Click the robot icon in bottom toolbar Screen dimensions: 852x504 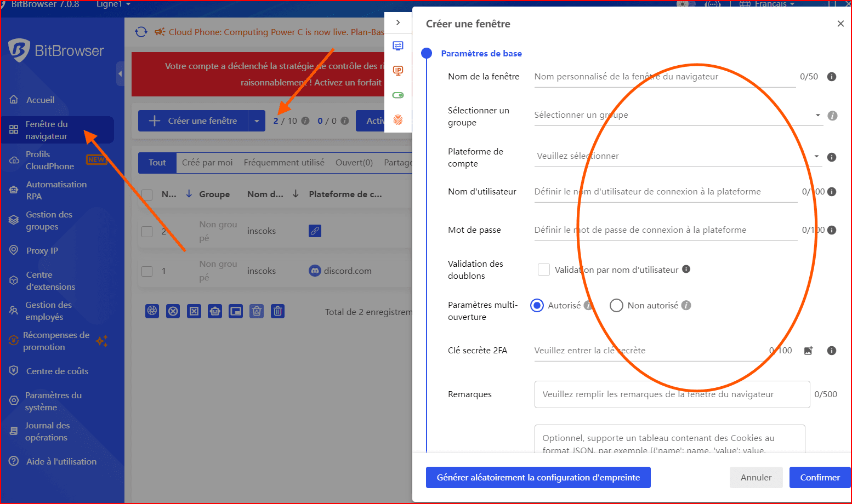pyautogui.click(x=215, y=311)
